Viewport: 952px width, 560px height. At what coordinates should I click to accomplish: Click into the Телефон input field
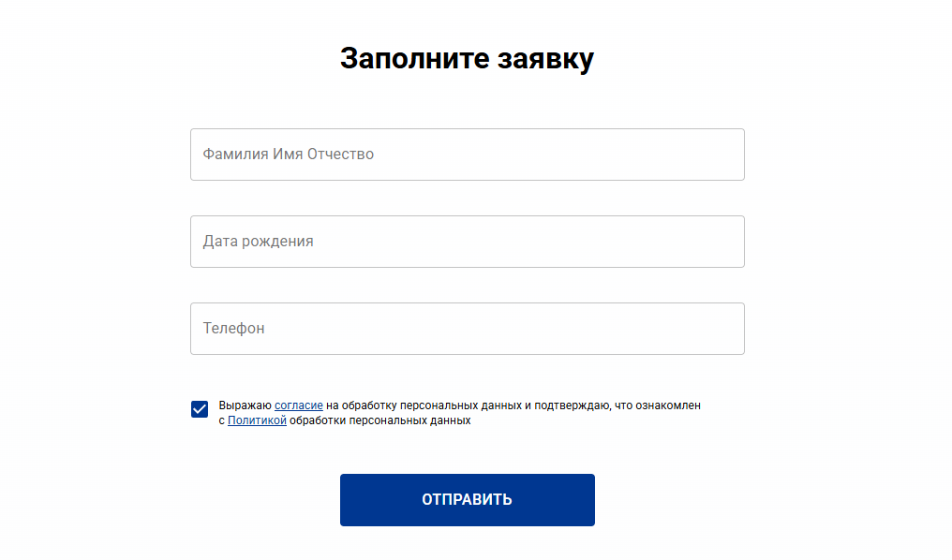pos(467,329)
